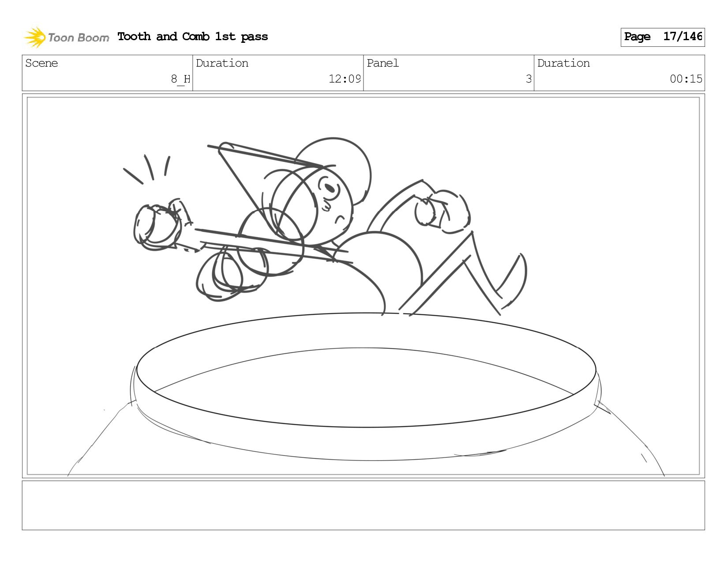Image resolution: width=728 pixels, height=563 pixels.
Task: Select the scene value "8_H"
Action: pos(180,79)
